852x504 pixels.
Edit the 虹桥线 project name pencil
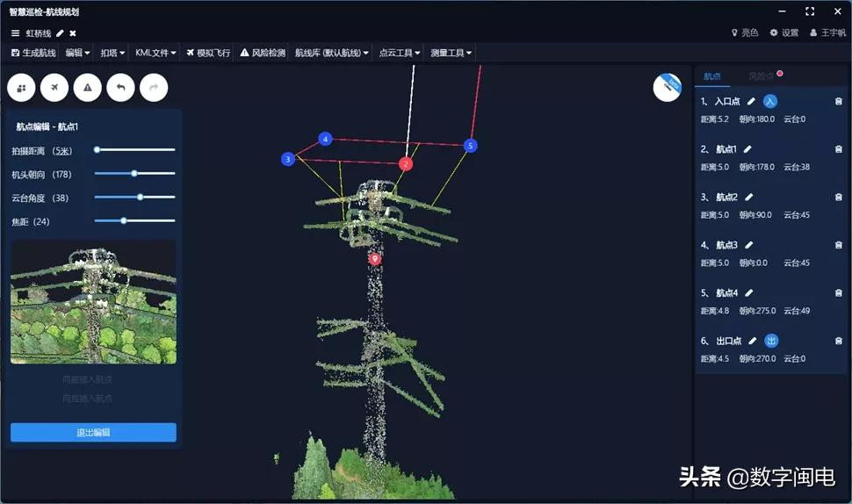[60, 33]
